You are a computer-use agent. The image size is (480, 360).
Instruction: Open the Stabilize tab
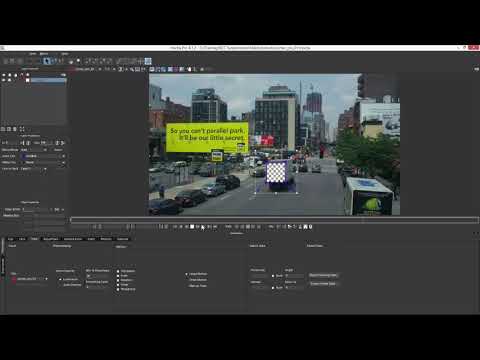tap(122, 239)
